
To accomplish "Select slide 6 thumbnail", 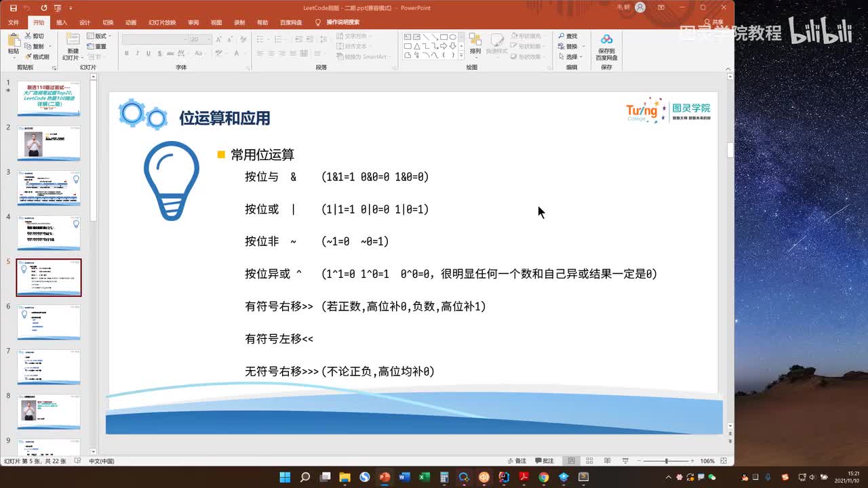I will click(49, 322).
